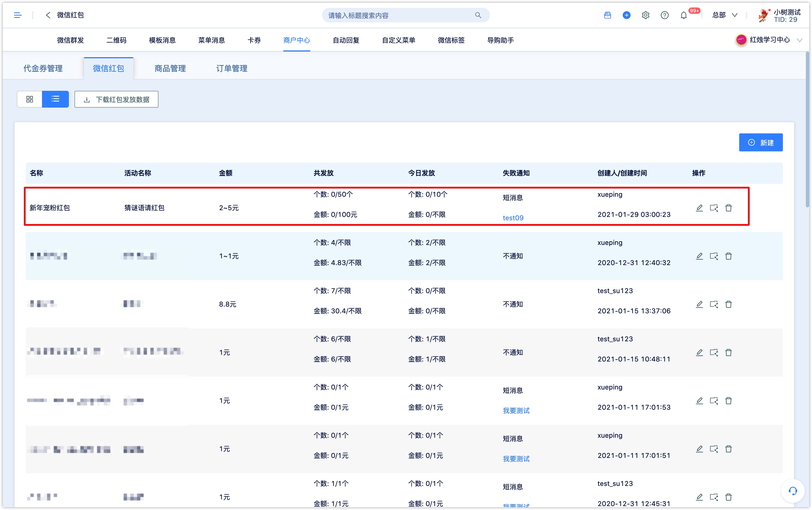The height and width of the screenshot is (510, 812).
Task: Click the vertical page scrollbar
Action: pos(807,130)
